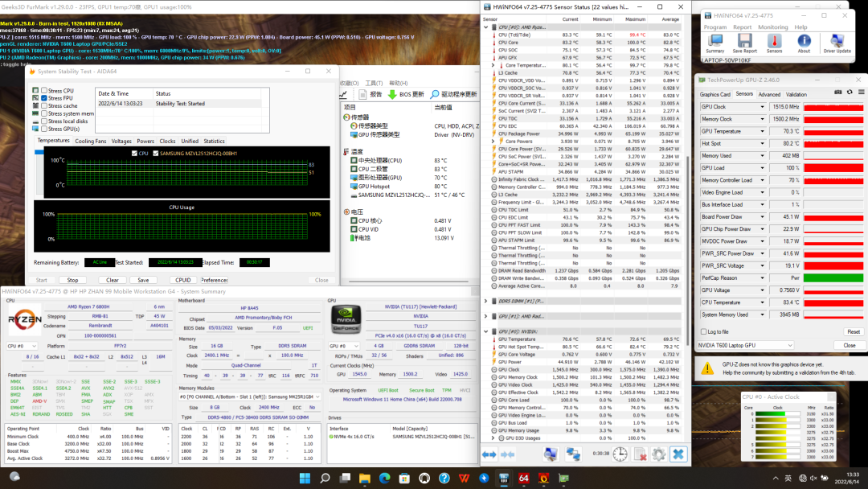Click the clock reset icon in sensor window

(x=620, y=454)
